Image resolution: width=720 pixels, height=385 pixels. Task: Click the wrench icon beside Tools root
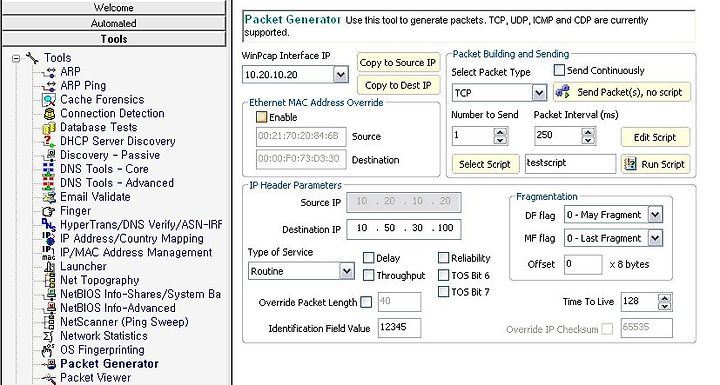(33, 58)
